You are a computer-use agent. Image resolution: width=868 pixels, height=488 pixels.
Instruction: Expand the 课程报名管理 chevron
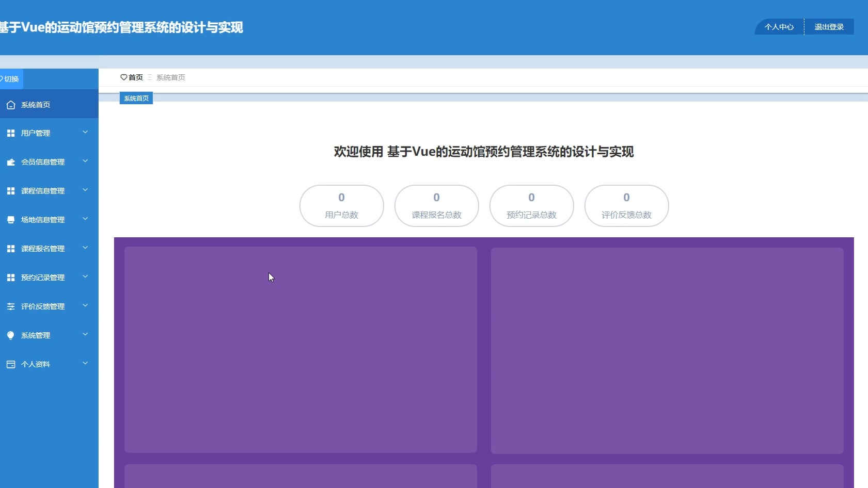(x=85, y=248)
